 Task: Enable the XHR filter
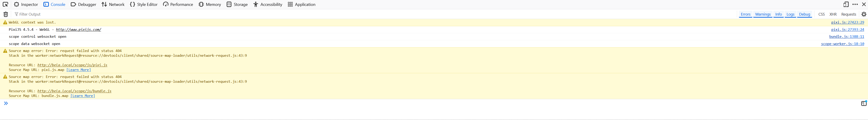(833, 14)
